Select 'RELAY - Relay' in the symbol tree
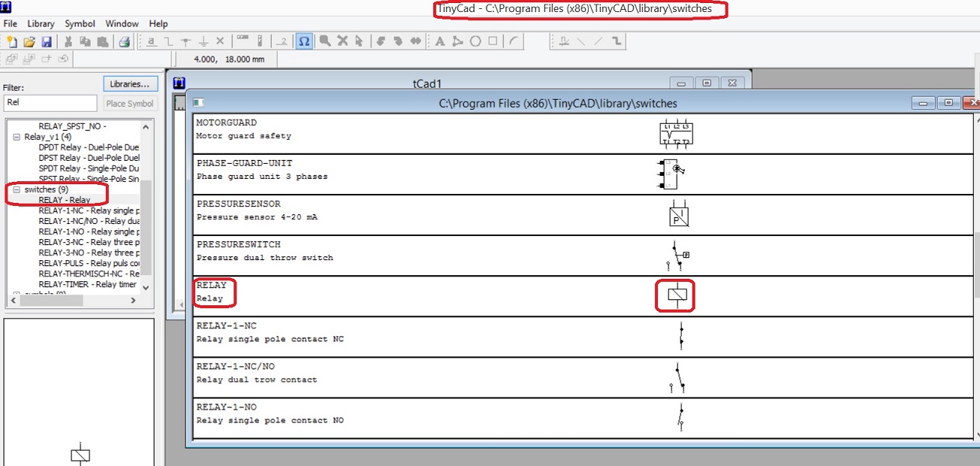The image size is (980, 466). pyautogui.click(x=65, y=200)
